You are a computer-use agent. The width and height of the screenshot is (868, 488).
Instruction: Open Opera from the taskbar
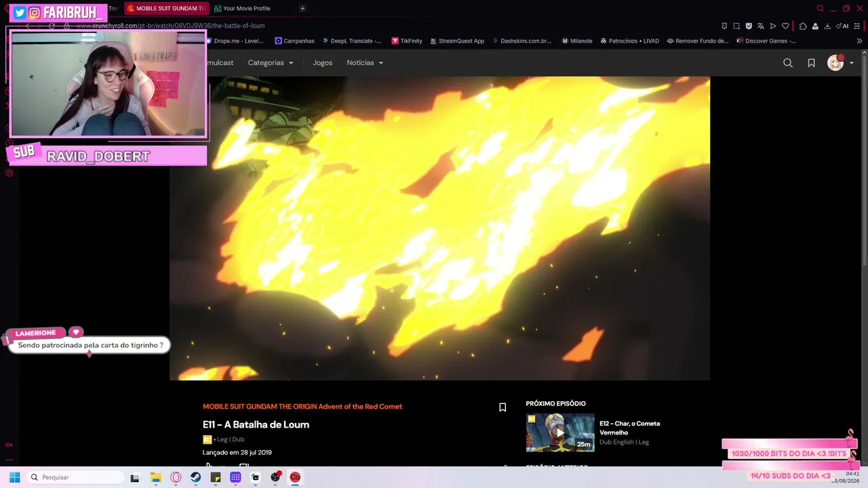point(176,477)
